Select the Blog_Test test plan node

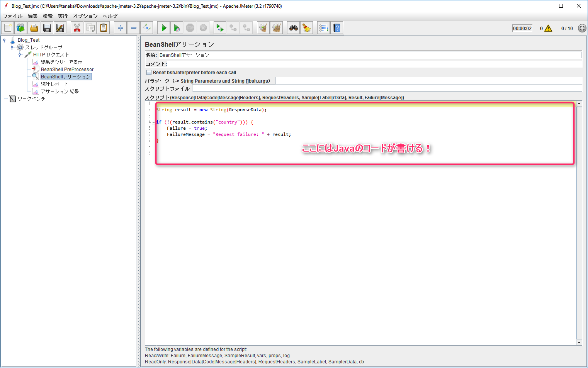(x=29, y=40)
